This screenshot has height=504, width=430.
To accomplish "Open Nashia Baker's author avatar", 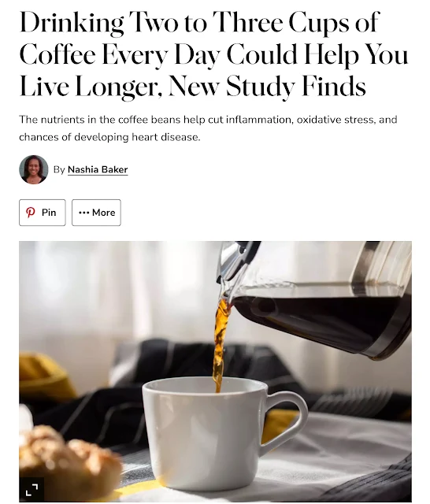I will pos(33,169).
